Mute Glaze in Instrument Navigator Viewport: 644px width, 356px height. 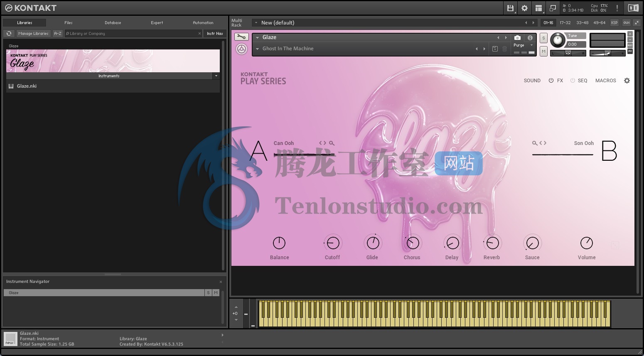pos(216,293)
